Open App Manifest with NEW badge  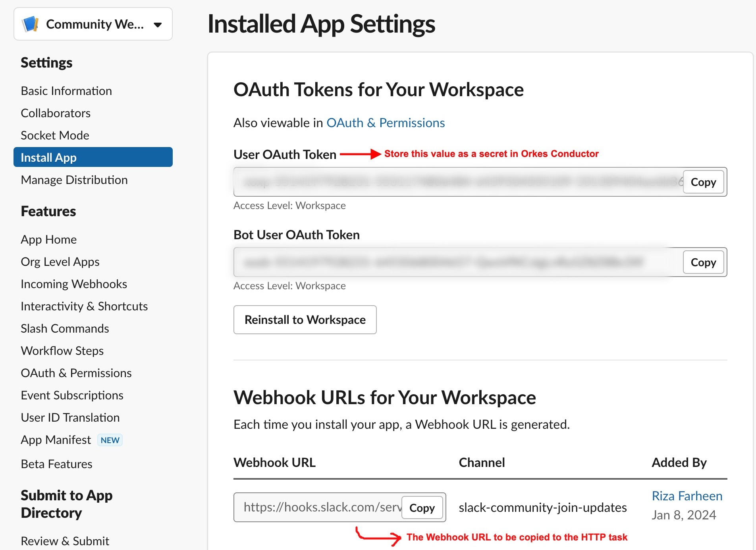56,440
